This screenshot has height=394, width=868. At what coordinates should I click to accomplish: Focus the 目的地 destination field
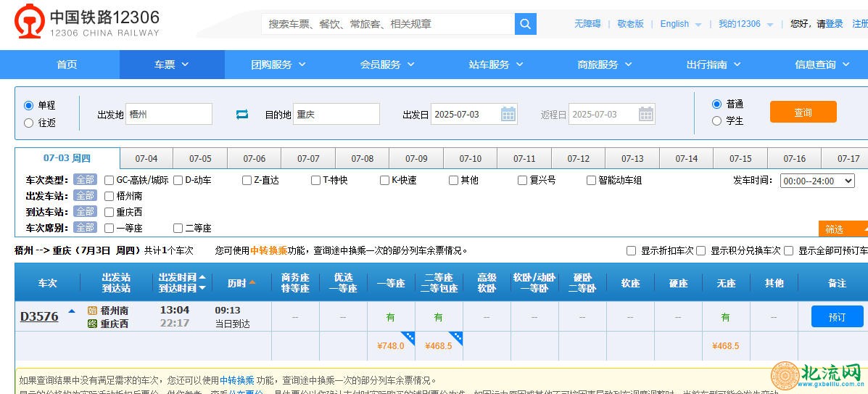click(336, 114)
